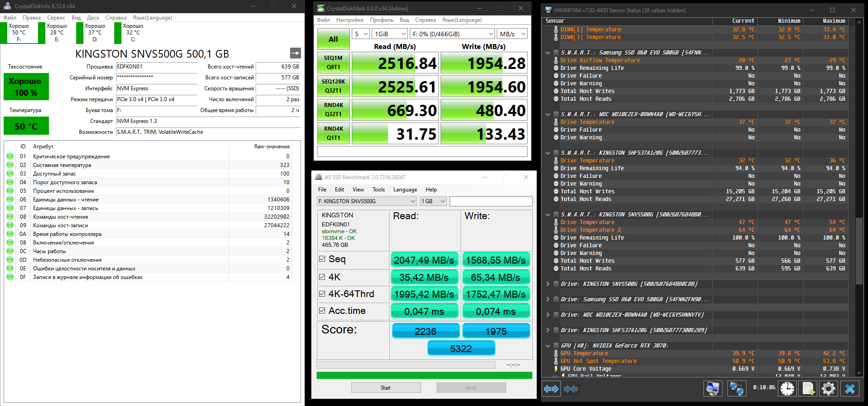Switch to disk E: tab in CrystalDiskInfo
Viewport: 868px width, 406px height.
pos(57,33)
